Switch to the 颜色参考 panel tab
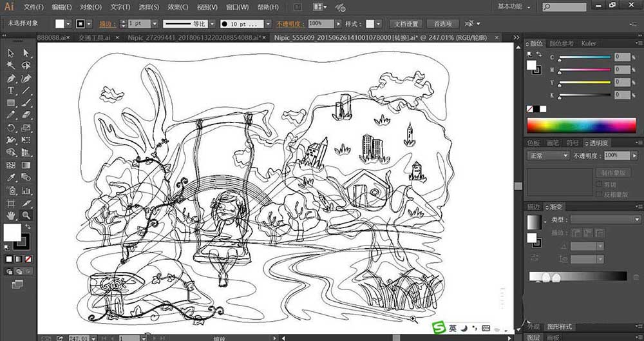 562,43
